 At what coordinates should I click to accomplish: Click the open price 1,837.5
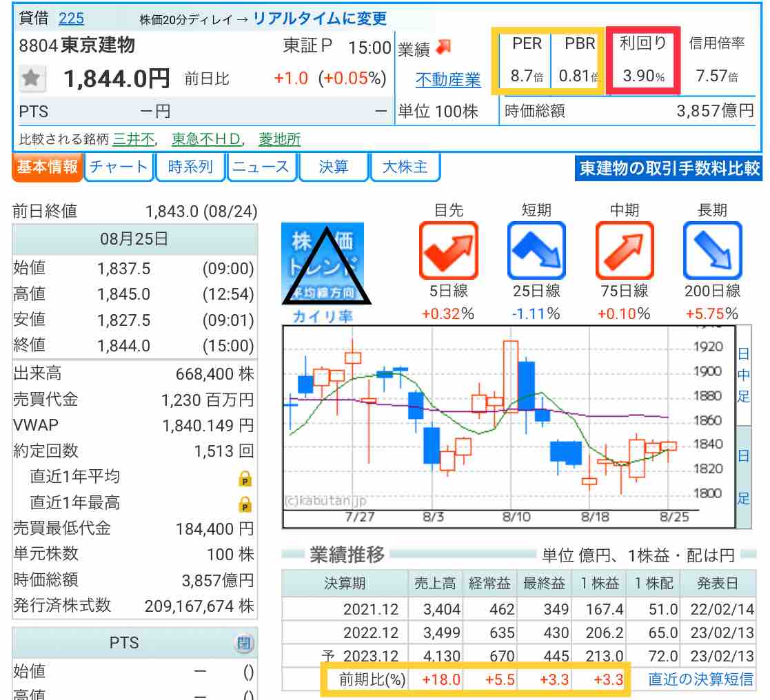[x=124, y=269]
